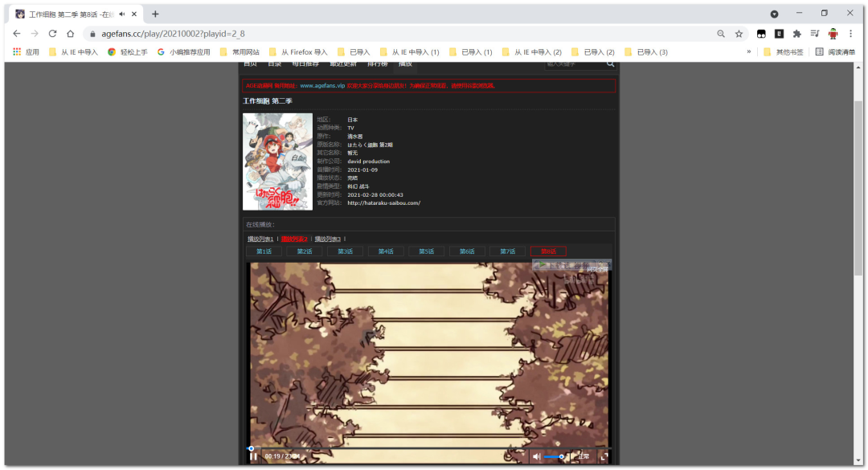Open Chrome three-dot menu

coord(850,34)
